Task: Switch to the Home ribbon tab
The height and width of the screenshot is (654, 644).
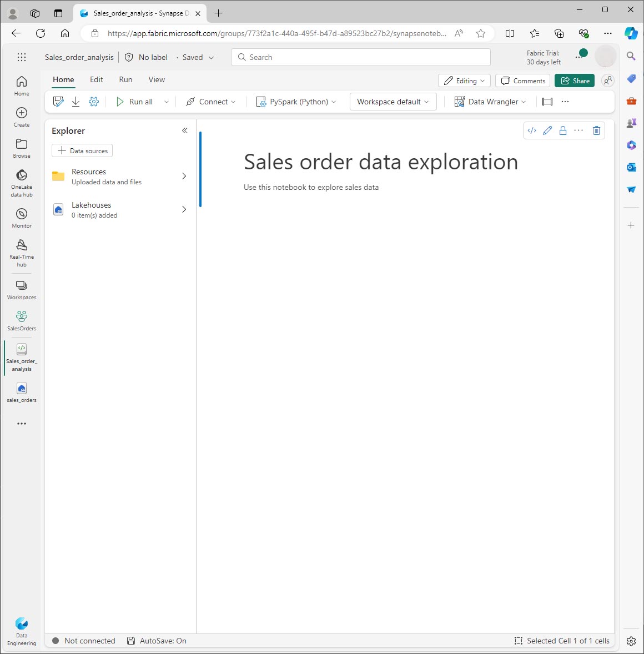Action: tap(63, 79)
